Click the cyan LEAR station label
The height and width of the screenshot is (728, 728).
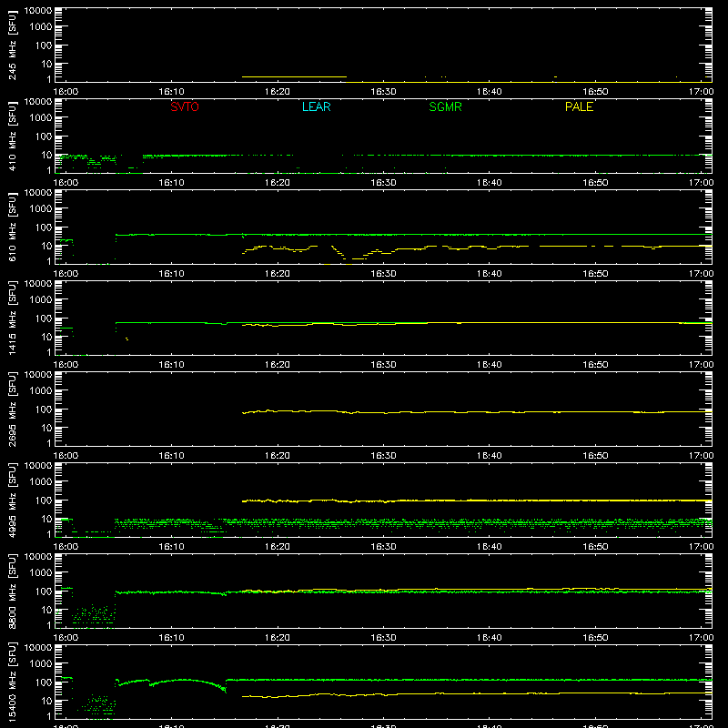[316, 106]
